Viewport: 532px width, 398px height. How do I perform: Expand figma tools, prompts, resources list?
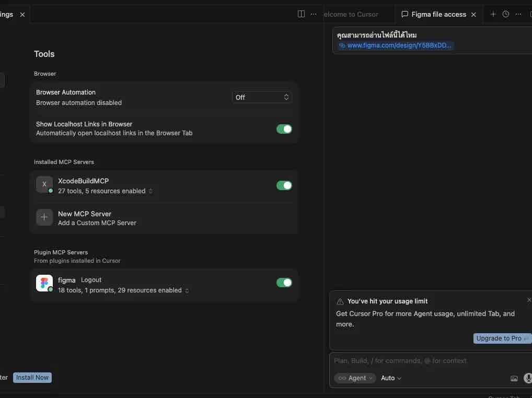187,290
